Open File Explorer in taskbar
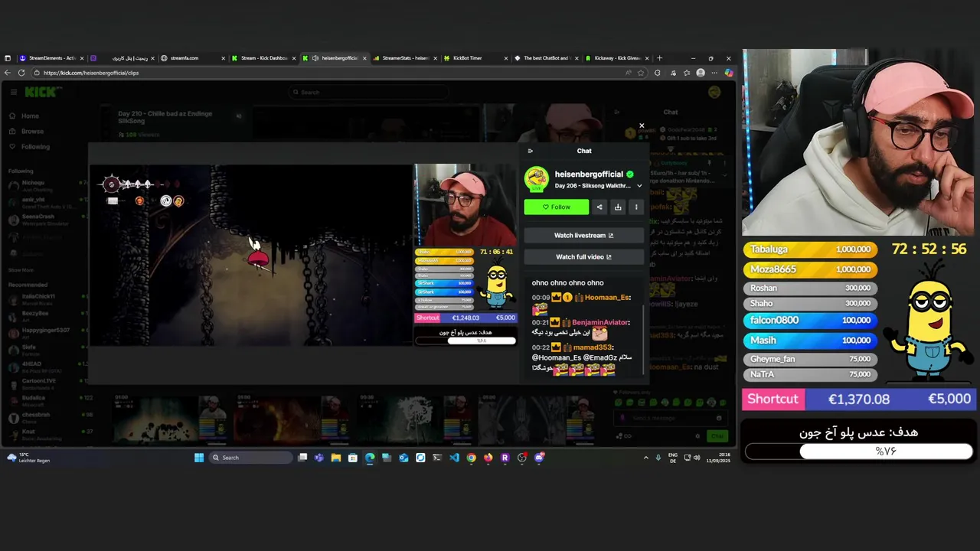The width and height of the screenshot is (980, 551). coord(336,458)
